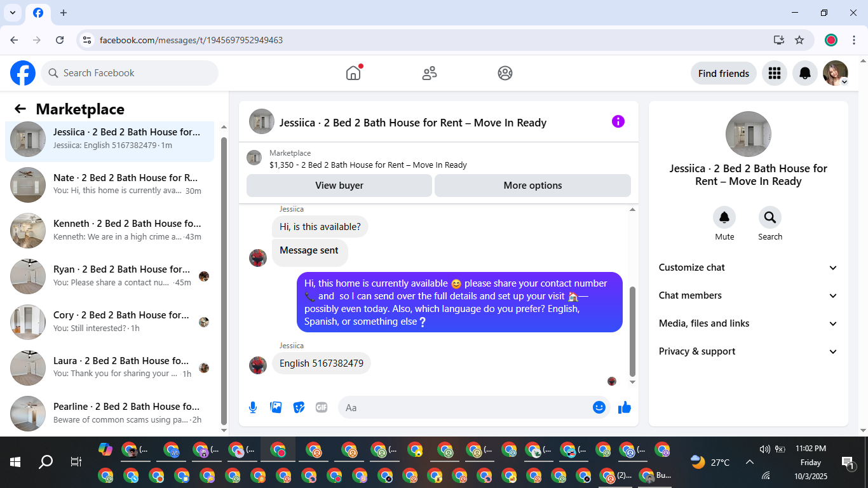
Task: Click the More options button
Action: [532, 186]
